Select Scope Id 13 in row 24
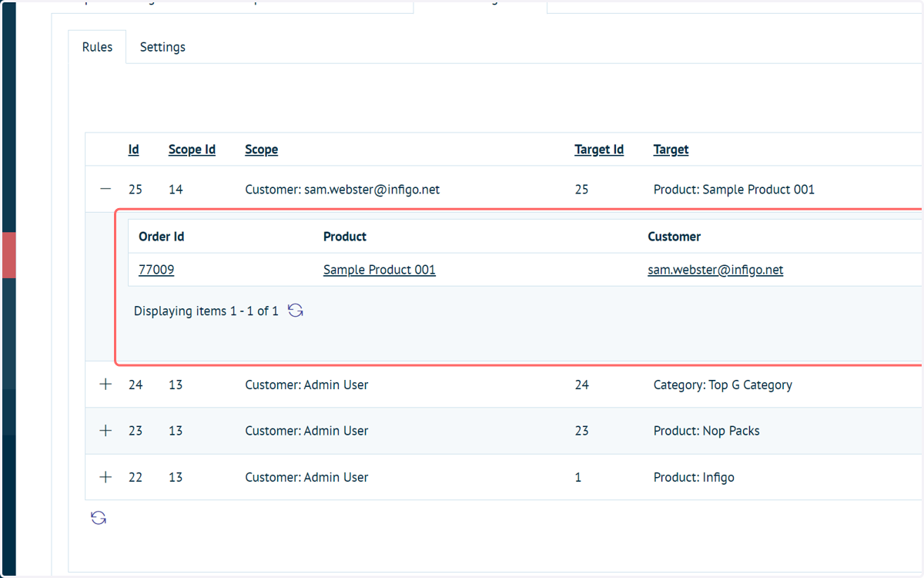924x578 pixels. coord(176,385)
